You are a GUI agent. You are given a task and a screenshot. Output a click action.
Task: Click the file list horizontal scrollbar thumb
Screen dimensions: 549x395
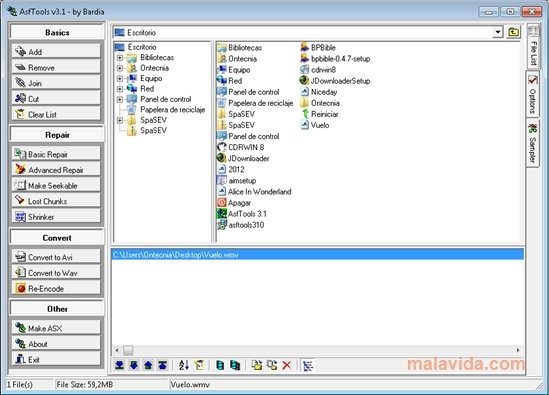pos(128,350)
